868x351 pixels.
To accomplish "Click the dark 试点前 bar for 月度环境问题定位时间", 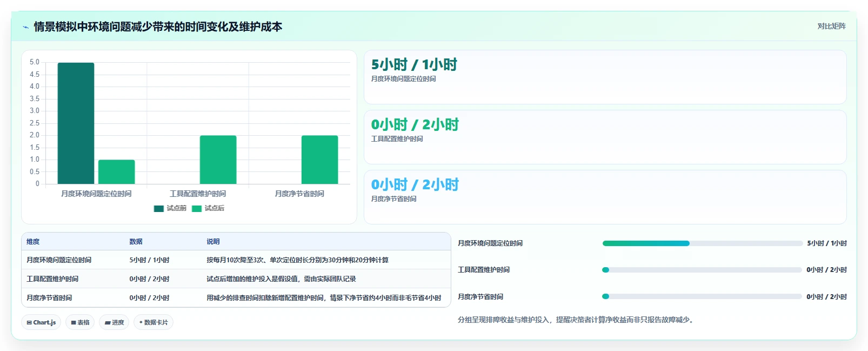I will coord(76,123).
